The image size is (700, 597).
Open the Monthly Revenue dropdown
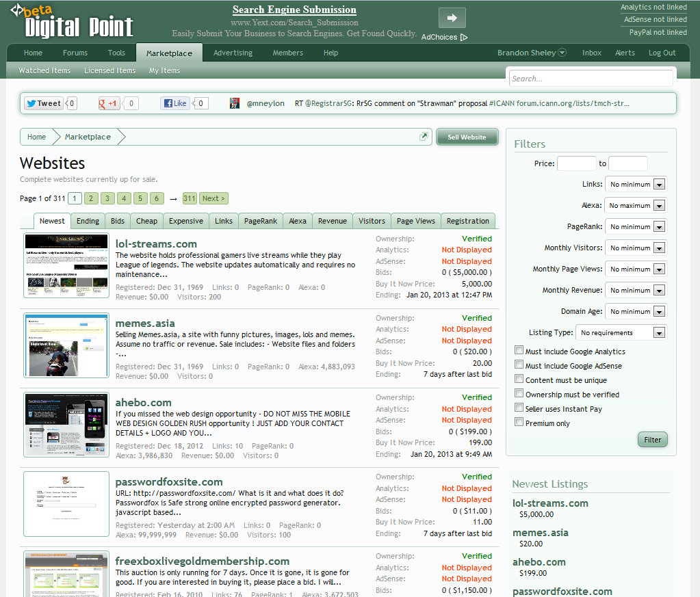pyautogui.click(x=636, y=290)
